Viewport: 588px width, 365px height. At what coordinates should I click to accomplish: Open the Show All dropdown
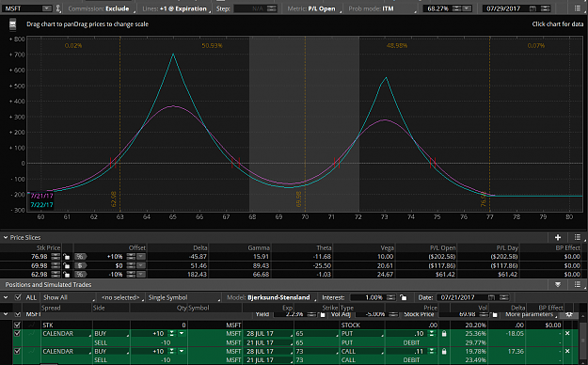(69, 297)
